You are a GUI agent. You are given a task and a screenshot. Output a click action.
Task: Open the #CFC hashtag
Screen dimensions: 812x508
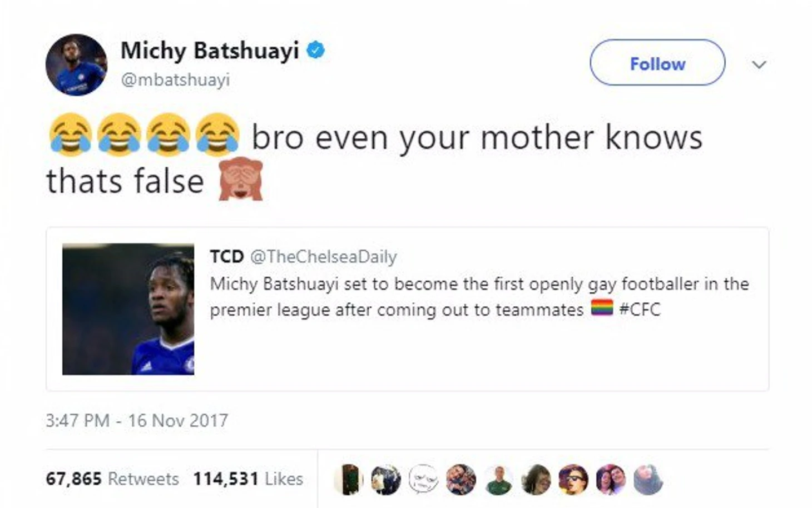[x=640, y=309]
